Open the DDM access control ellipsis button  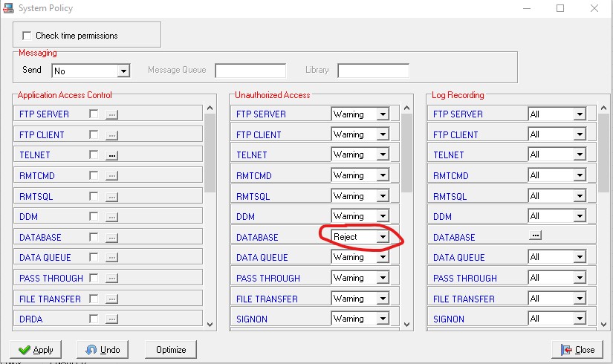[112, 217]
